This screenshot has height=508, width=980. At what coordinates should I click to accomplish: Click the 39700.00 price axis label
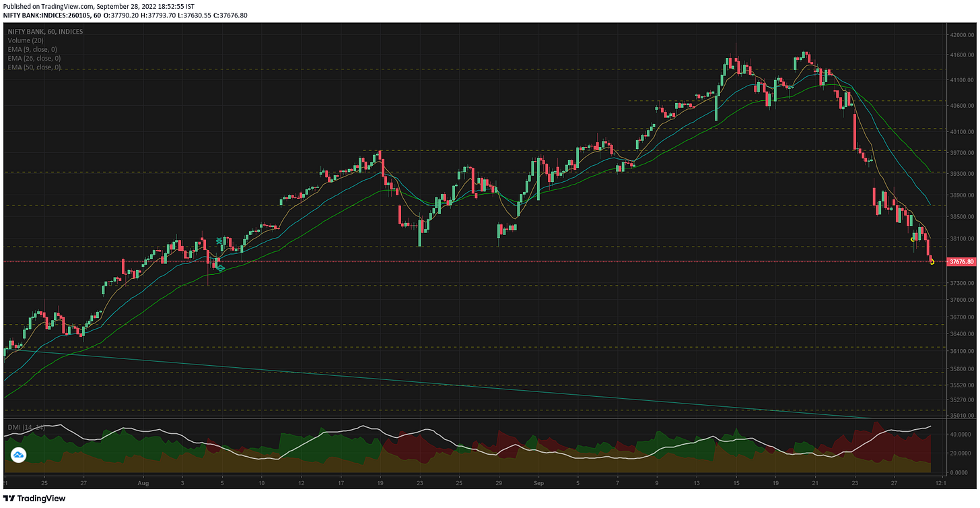pos(963,154)
